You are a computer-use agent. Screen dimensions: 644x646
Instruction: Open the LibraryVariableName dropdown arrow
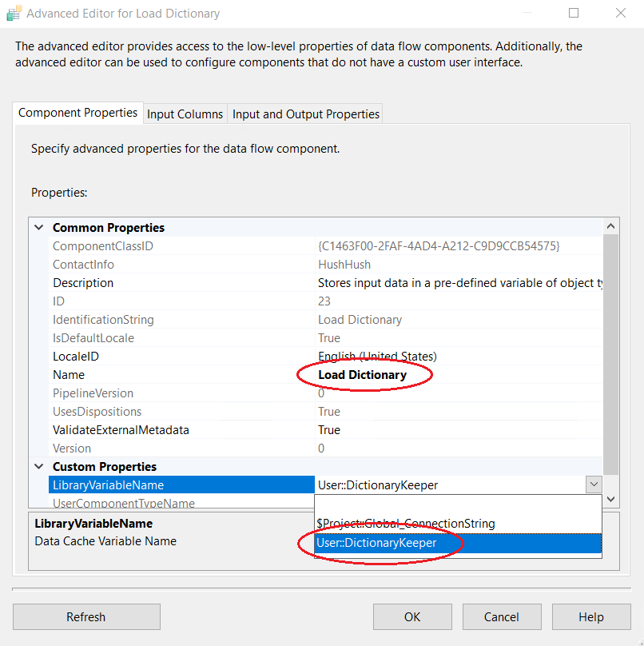593,484
